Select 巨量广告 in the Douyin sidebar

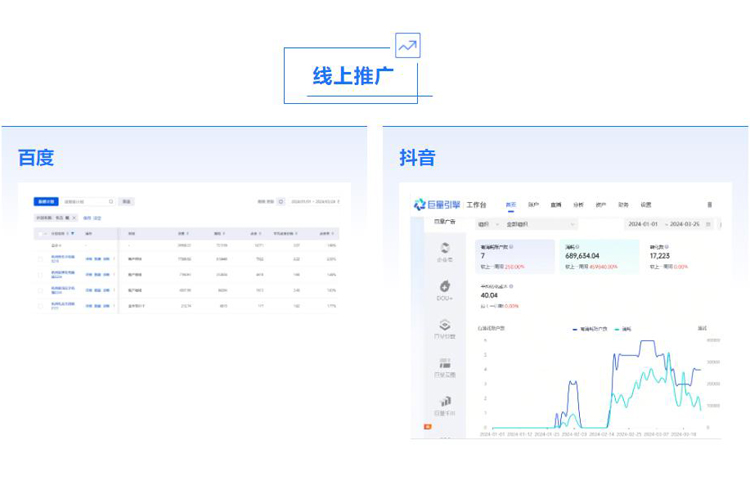pyautogui.click(x=445, y=222)
